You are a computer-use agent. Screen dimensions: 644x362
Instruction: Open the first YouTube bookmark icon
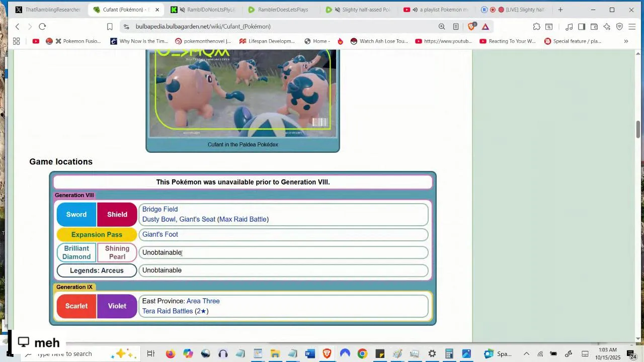point(36,41)
